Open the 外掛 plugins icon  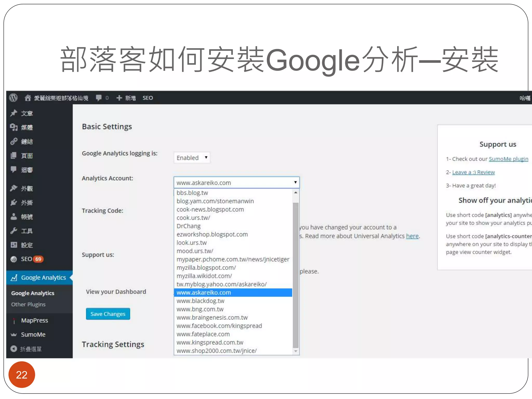tap(14, 202)
